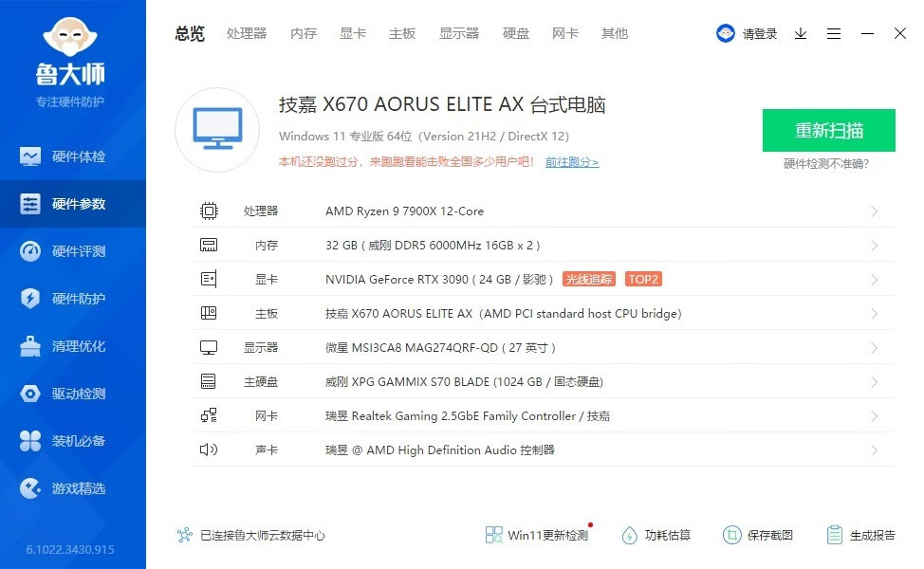The width and height of the screenshot is (924, 569).
Task: Click the green 重新扫描 rescan button
Action: (x=828, y=130)
